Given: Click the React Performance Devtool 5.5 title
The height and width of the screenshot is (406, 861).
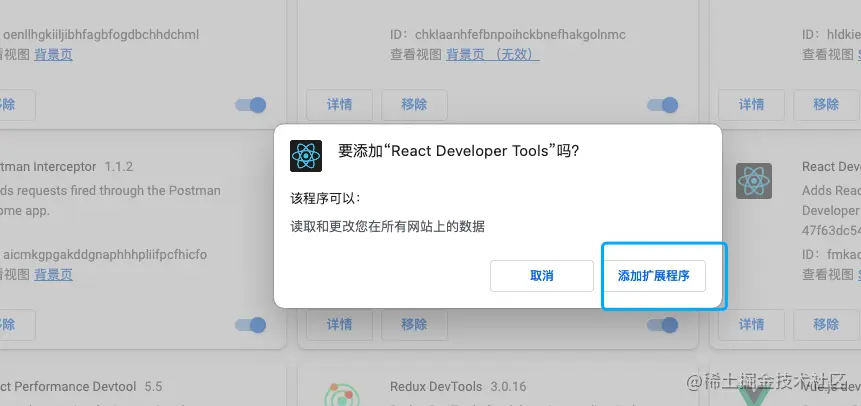Looking at the screenshot, I should click(81, 387).
